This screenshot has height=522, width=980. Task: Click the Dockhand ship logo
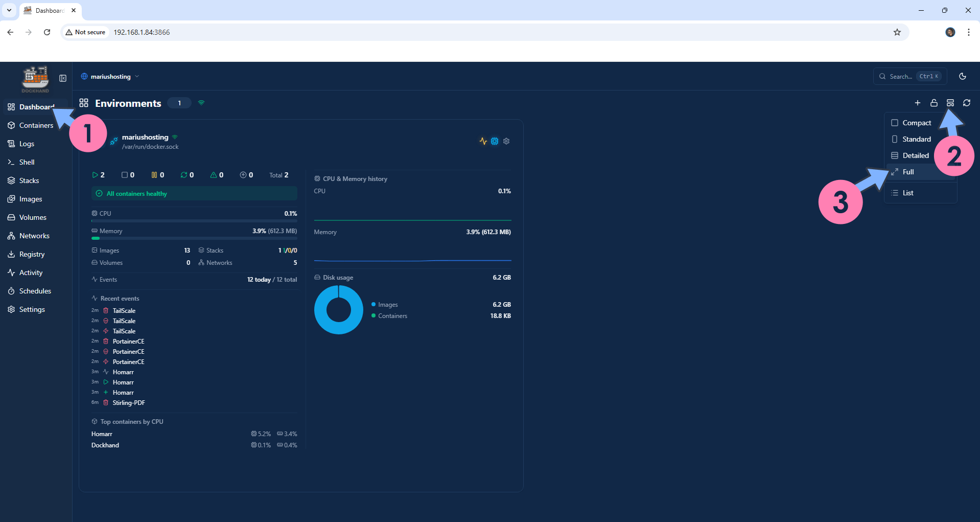point(35,79)
